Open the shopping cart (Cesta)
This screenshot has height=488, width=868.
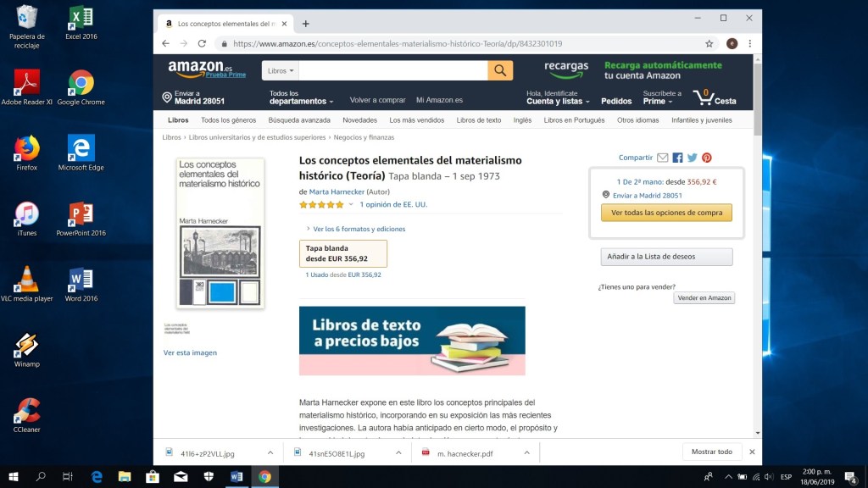(x=714, y=97)
